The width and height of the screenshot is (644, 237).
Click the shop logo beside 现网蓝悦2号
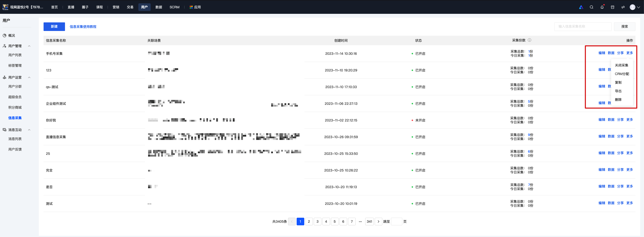[x=5, y=7]
